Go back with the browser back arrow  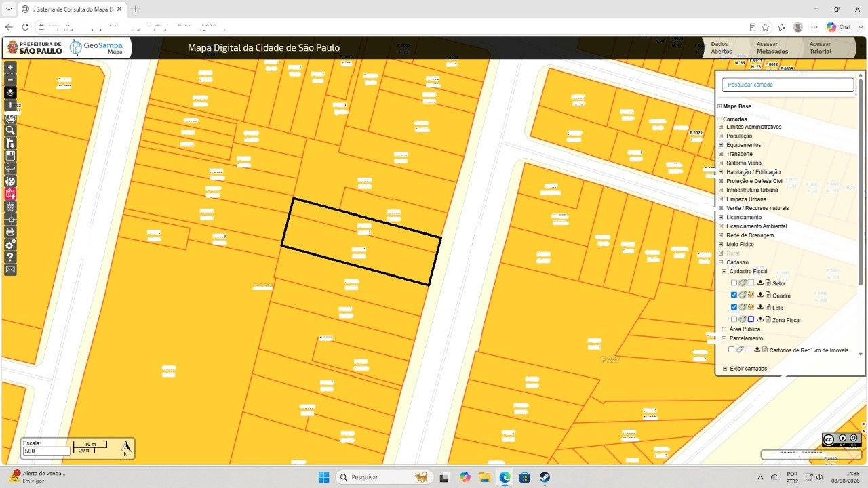click(9, 27)
